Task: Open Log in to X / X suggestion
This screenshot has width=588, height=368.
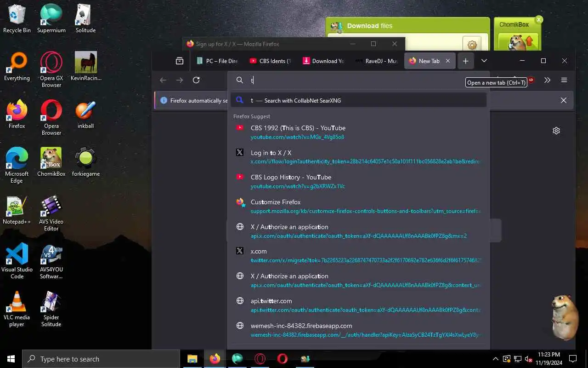Action: (359, 157)
